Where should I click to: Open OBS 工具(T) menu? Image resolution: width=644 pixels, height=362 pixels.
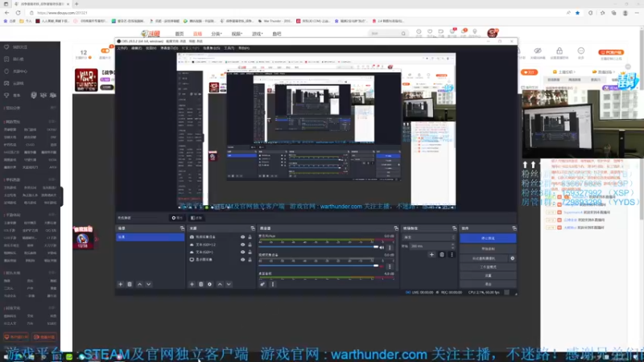tap(229, 48)
